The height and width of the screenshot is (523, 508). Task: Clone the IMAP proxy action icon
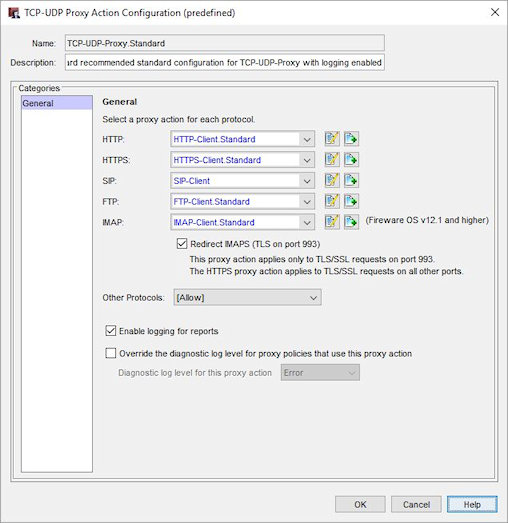point(351,222)
